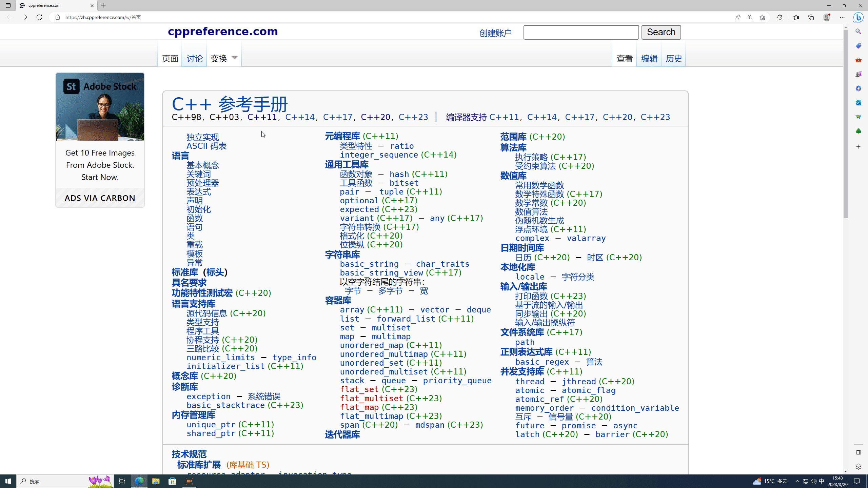Select the C++23 standard link
The height and width of the screenshot is (488, 868).
click(414, 117)
